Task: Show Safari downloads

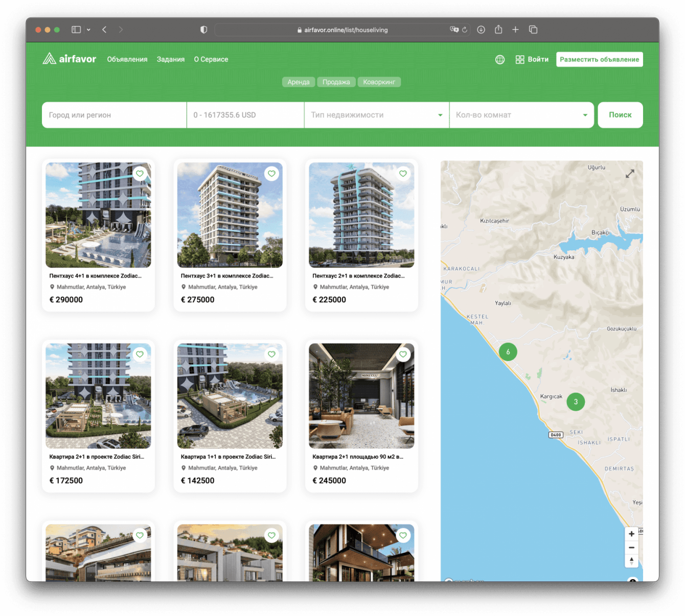Action: pos(481,30)
